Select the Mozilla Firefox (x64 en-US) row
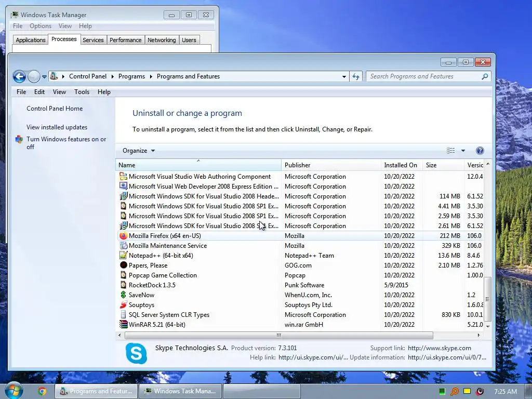The image size is (532, 399). 300,235
